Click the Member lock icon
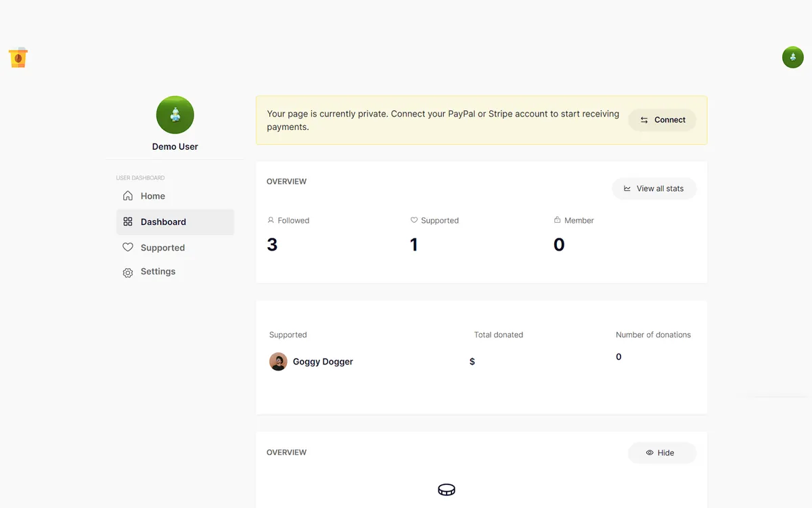Viewport: 812px width, 508px height. click(558, 220)
